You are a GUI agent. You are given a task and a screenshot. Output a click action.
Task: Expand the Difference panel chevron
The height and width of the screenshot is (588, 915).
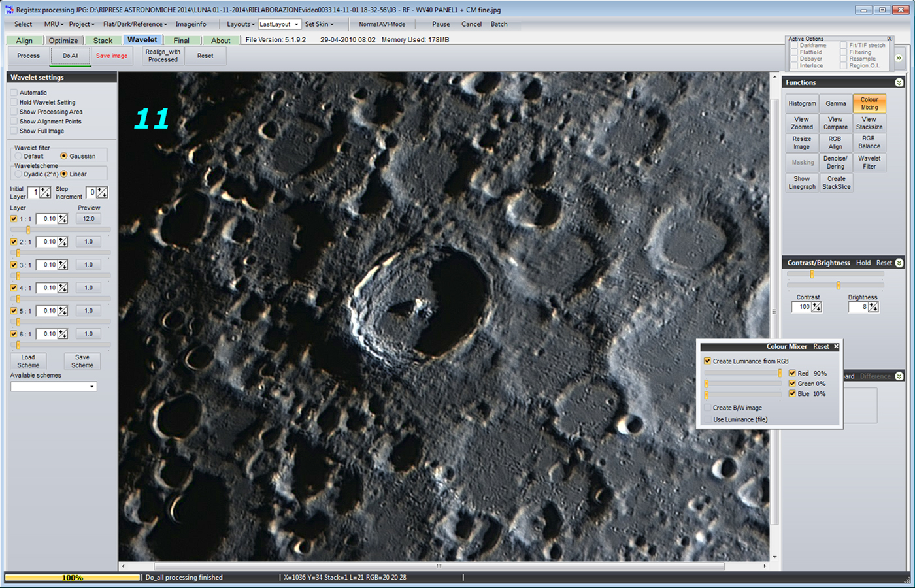[x=899, y=376]
